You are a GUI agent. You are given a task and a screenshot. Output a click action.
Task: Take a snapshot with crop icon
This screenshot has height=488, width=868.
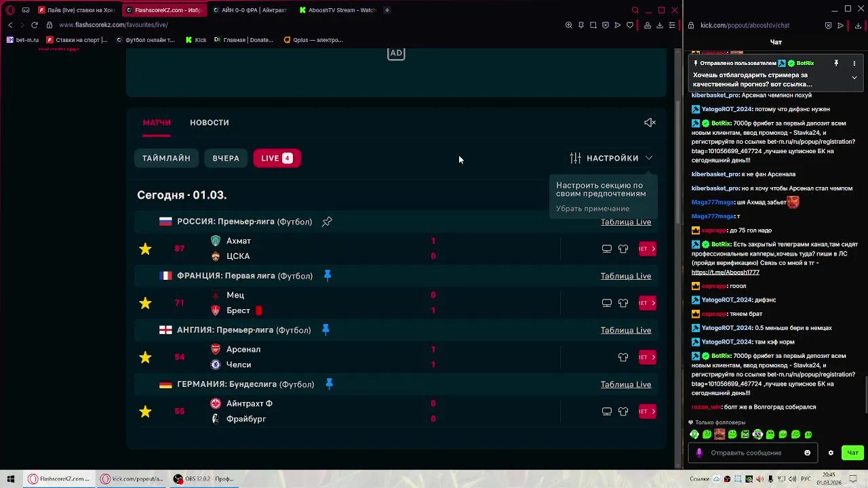pyautogui.click(x=593, y=25)
